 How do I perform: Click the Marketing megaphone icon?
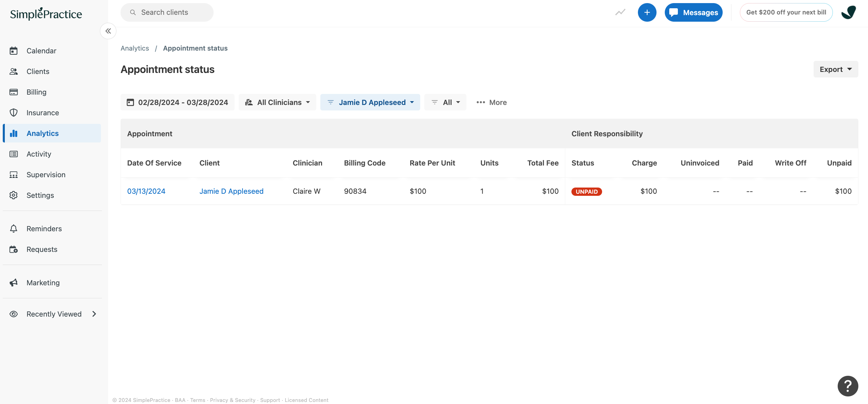click(x=14, y=283)
